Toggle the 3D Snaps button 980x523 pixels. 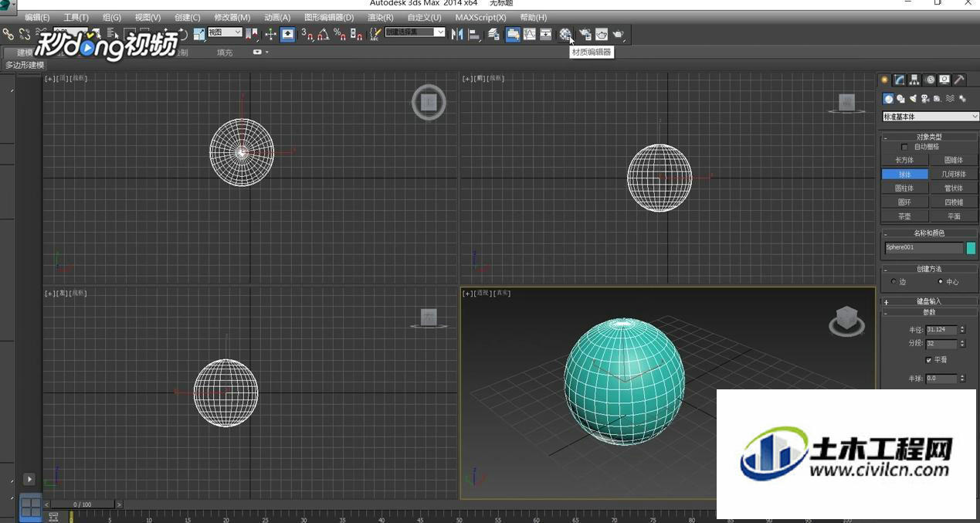coord(307,34)
